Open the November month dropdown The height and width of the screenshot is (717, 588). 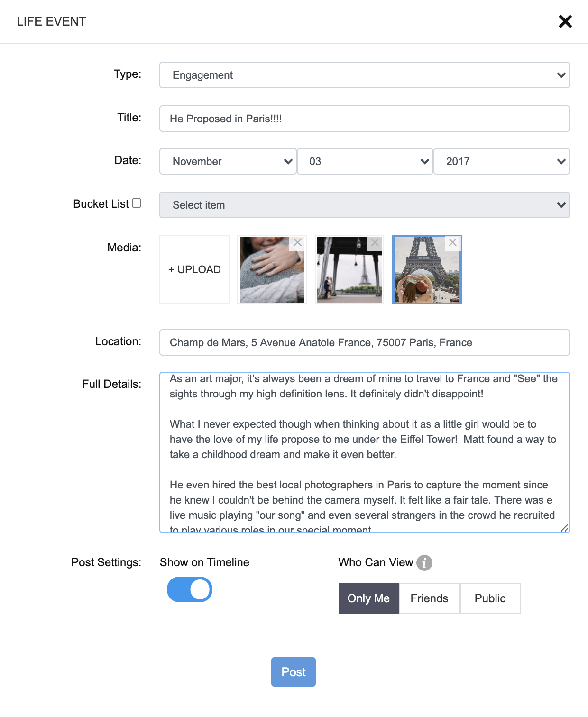tap(228, 161)
